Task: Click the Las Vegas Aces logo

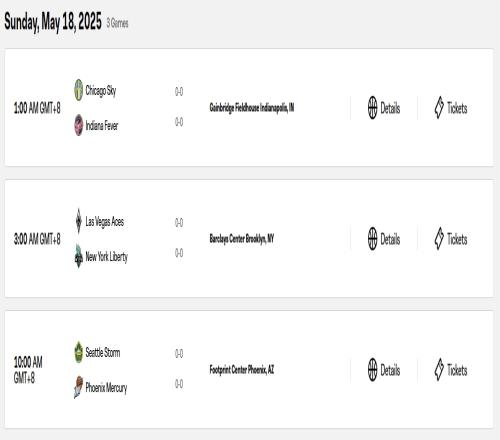Action: pos(78,221)
